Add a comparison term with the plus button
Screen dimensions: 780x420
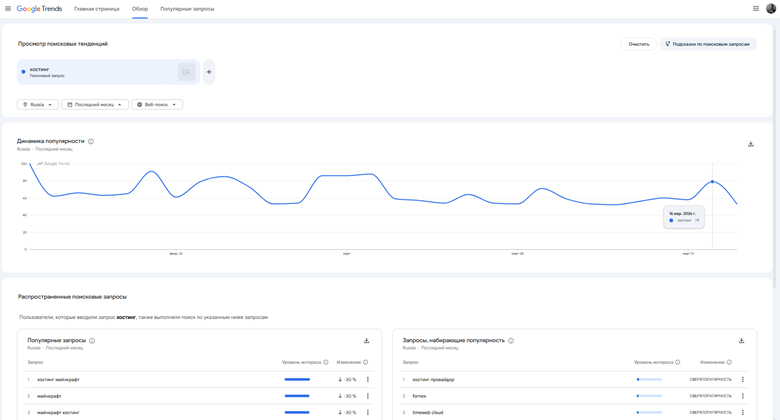[x=209, y=72]
